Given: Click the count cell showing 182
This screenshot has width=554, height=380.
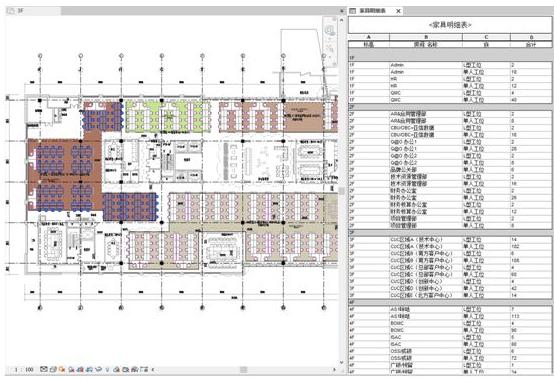Looking at the screenshot, I should [x=531, y=247].
